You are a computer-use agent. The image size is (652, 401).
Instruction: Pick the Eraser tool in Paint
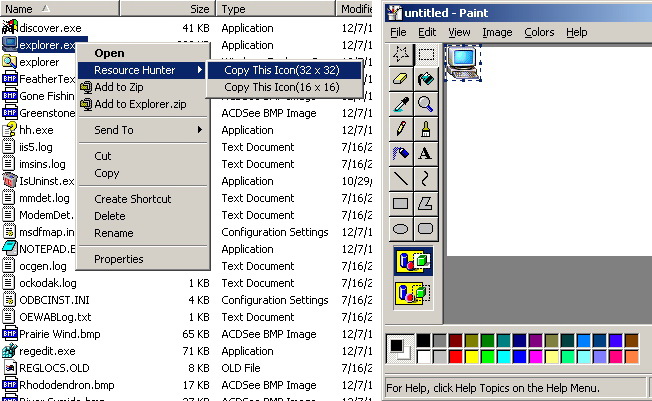401,79
